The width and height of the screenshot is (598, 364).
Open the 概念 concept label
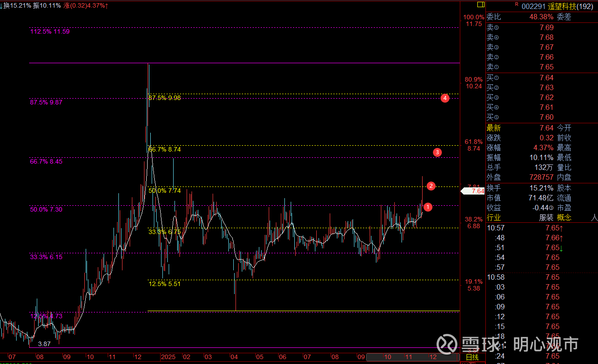[564, 217]
